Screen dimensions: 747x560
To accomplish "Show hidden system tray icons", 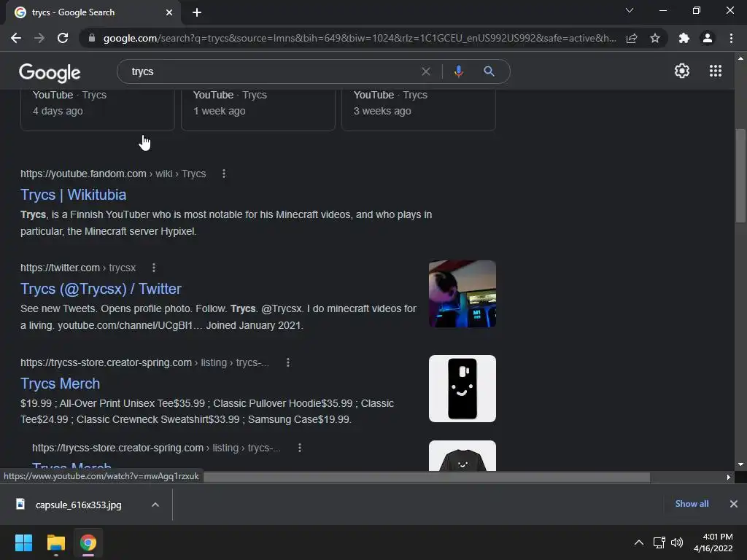I will (639, 542).
